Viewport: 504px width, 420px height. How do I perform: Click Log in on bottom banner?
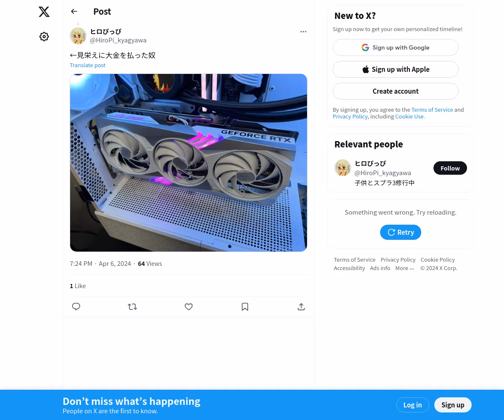(x=412, y=405)
